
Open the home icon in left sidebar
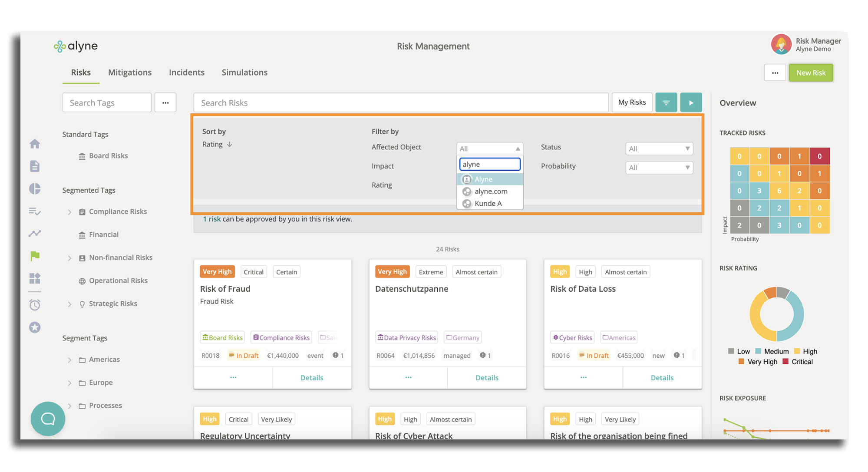[x=35, y=144]
